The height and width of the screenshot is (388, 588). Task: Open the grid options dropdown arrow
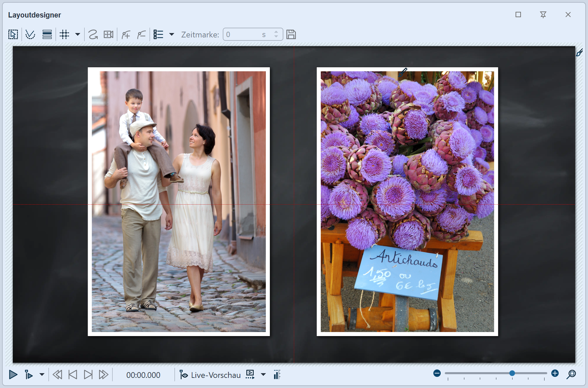(78, 34)
